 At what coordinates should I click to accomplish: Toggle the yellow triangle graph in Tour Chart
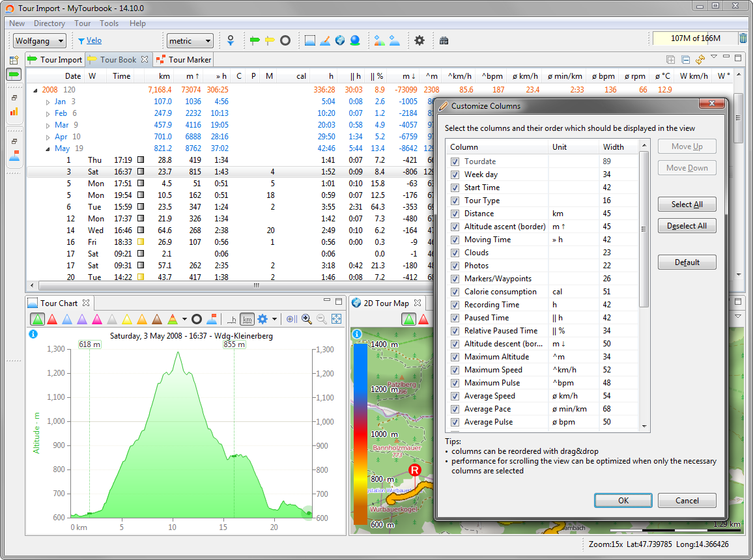[x=127, y=319]
